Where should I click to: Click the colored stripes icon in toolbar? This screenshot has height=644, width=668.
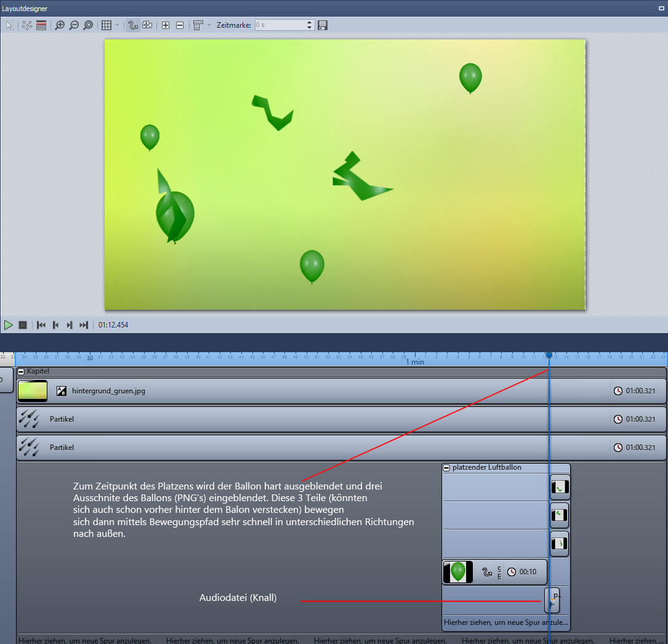pos(41,25)
